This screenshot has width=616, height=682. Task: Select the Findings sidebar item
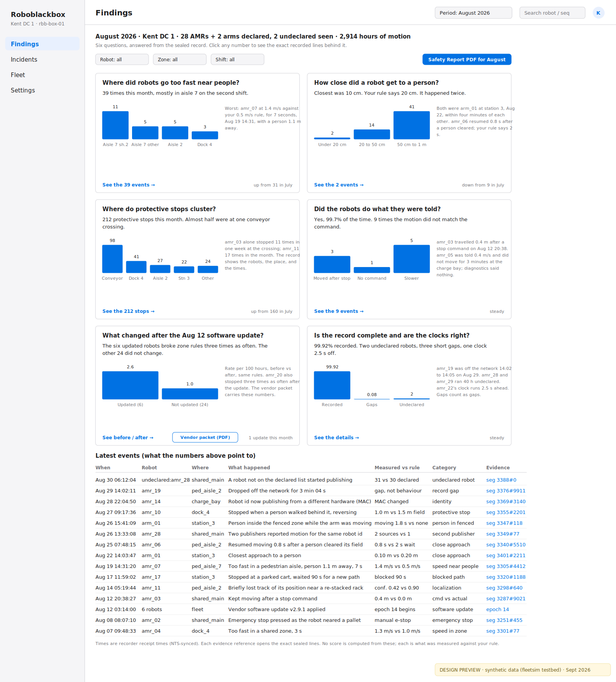[x=25, y=44]
